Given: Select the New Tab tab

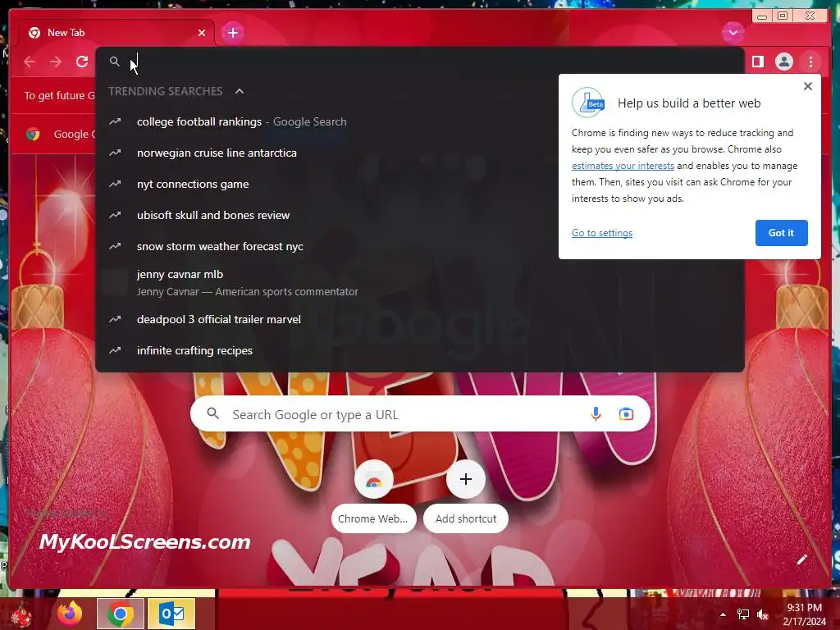Looking at the screenshot, I should 116,33.
